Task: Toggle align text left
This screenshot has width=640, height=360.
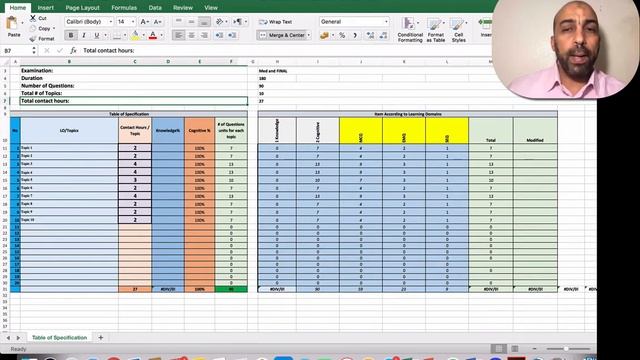Action: [178, 36]
